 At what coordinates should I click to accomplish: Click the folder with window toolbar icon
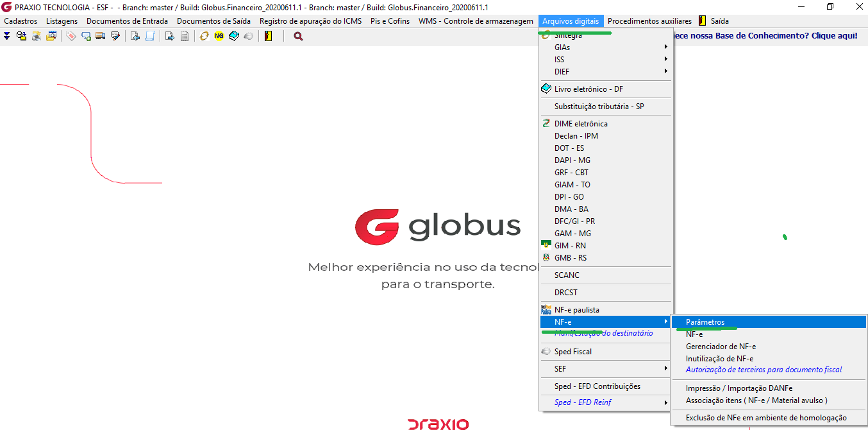51,36
